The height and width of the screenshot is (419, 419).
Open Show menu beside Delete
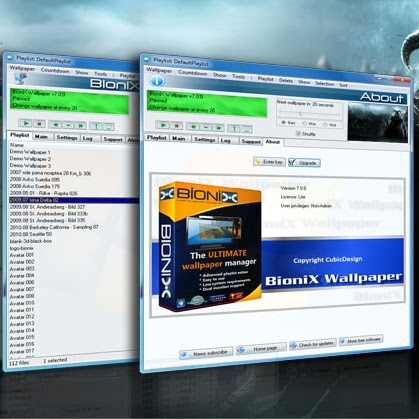[x=304, y=82]
